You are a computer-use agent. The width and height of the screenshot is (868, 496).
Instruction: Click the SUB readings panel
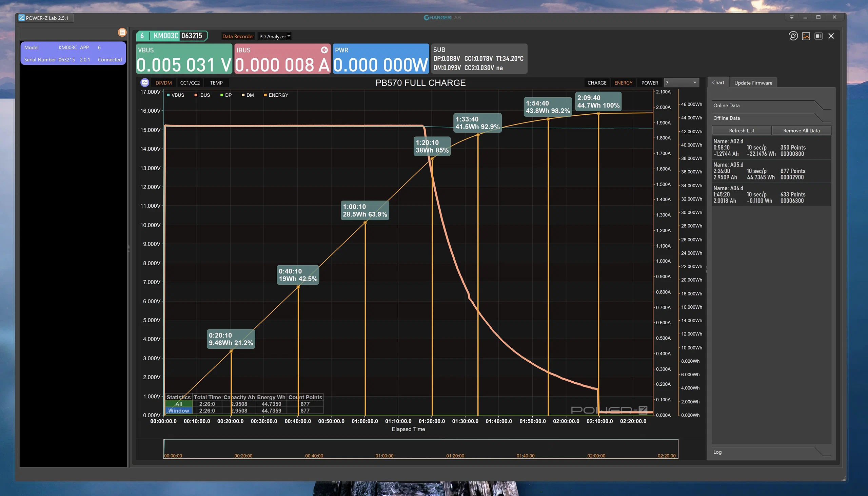(479, 59)
